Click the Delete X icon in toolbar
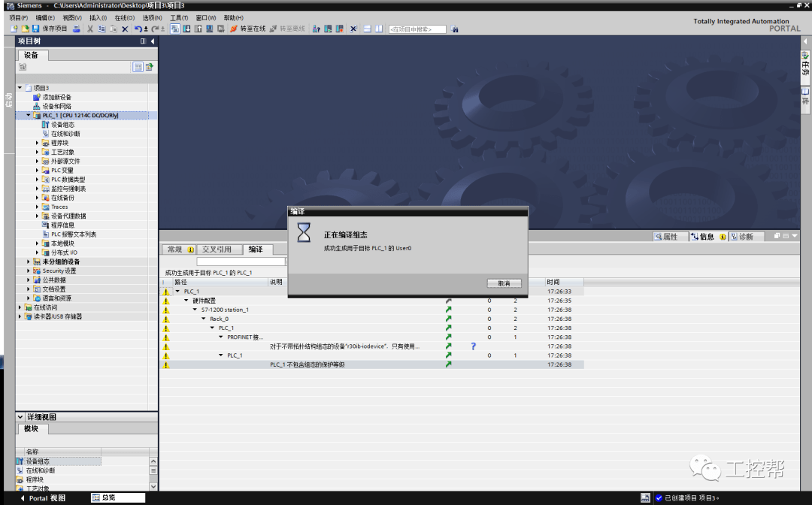The height and width of the screenshot is (505, 812). point(125,29)
